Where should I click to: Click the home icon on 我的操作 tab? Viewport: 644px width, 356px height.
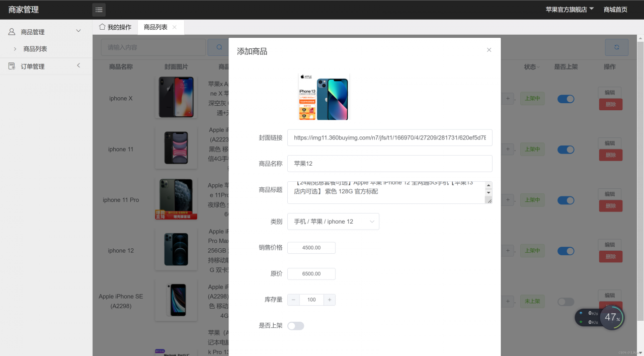tap(102, 27)
